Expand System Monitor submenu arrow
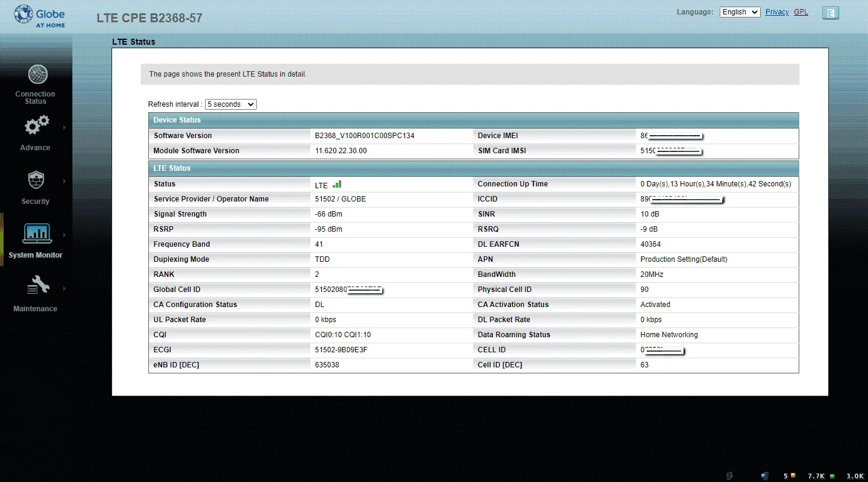 click(x=64, y=235)
